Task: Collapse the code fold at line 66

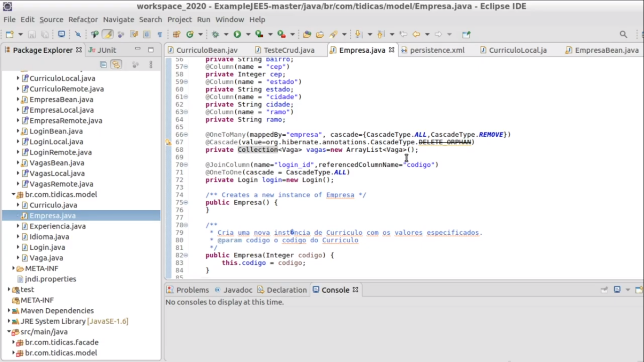Action: 186,134
